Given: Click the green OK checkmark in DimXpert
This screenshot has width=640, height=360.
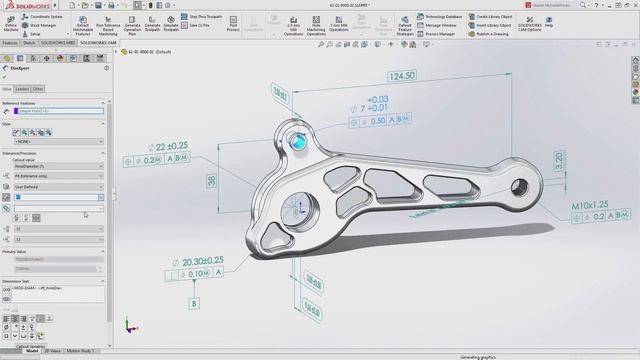Looking at the screenshot, I should pos(5,77).
